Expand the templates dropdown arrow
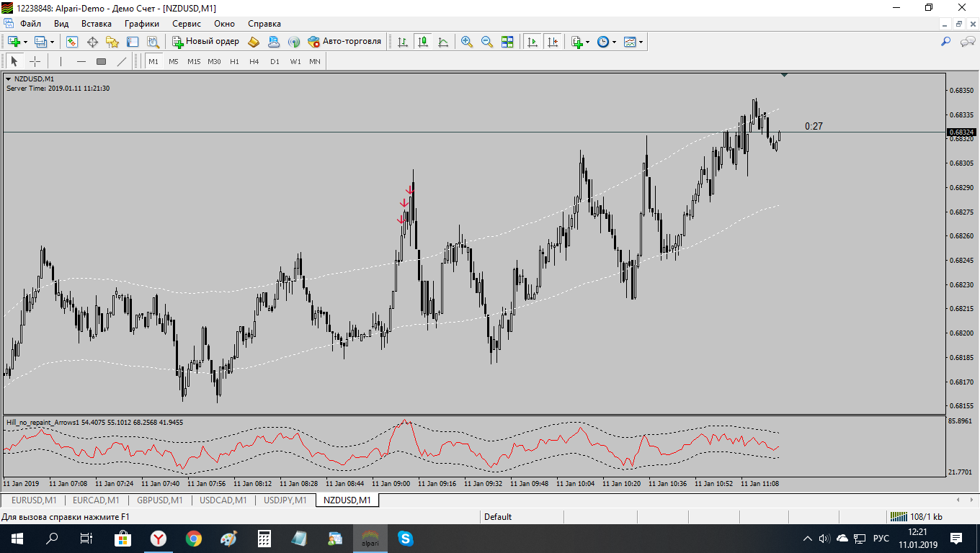The image size is (980, 553). [641, 42]
